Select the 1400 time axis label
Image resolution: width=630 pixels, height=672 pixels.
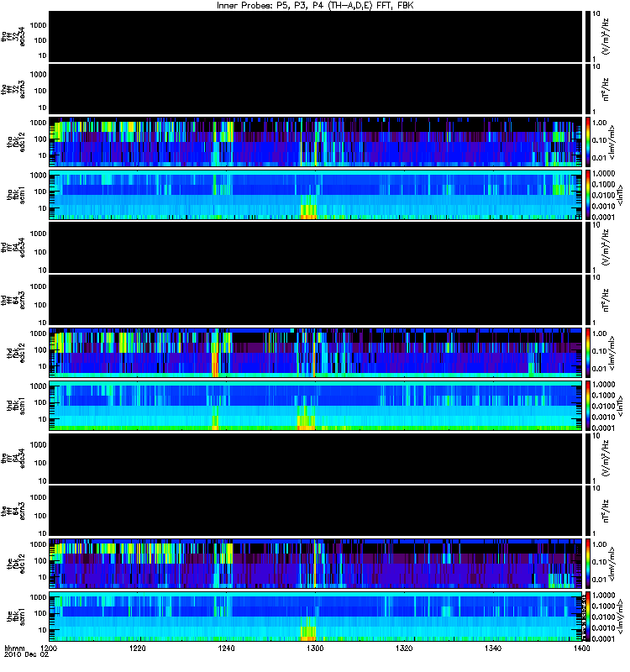point(581,648)
